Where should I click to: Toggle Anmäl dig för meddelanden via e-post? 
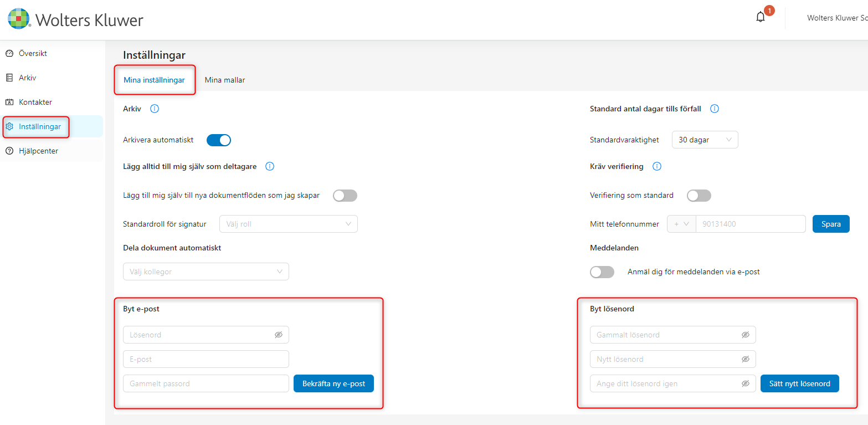tap(603, 272)
